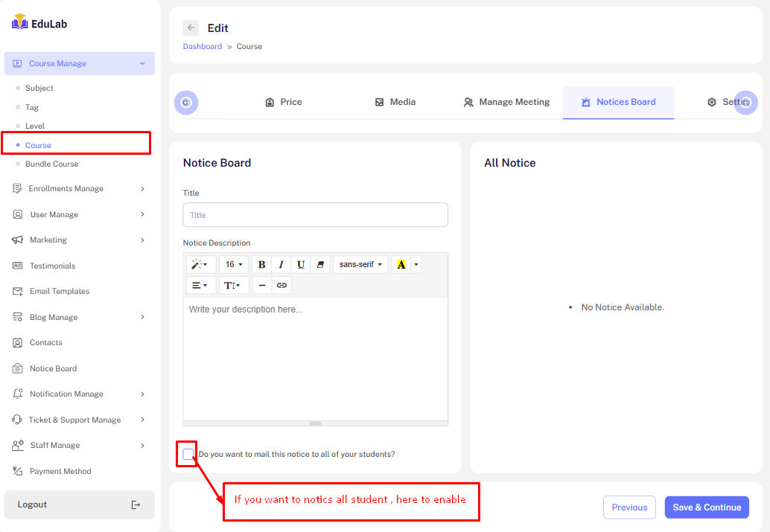This screenshot has width=770, height=532.
Task: Click the logout icon in sidebar
Action: point(136,505)
